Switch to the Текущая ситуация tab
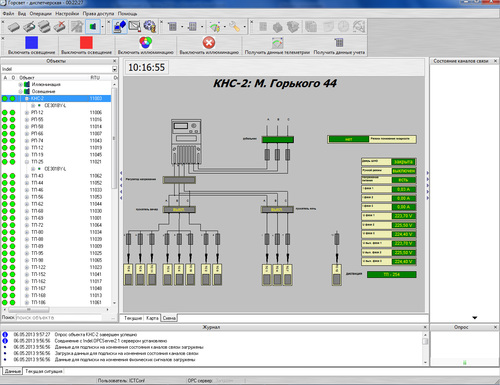The height and width of the screenshot is (385, 500). click(44, 371)
